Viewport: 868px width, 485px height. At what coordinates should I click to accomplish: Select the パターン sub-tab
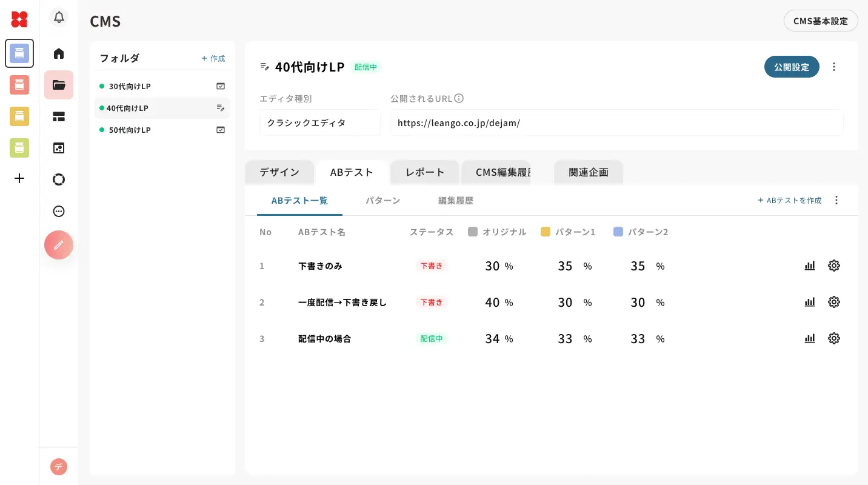382,200
